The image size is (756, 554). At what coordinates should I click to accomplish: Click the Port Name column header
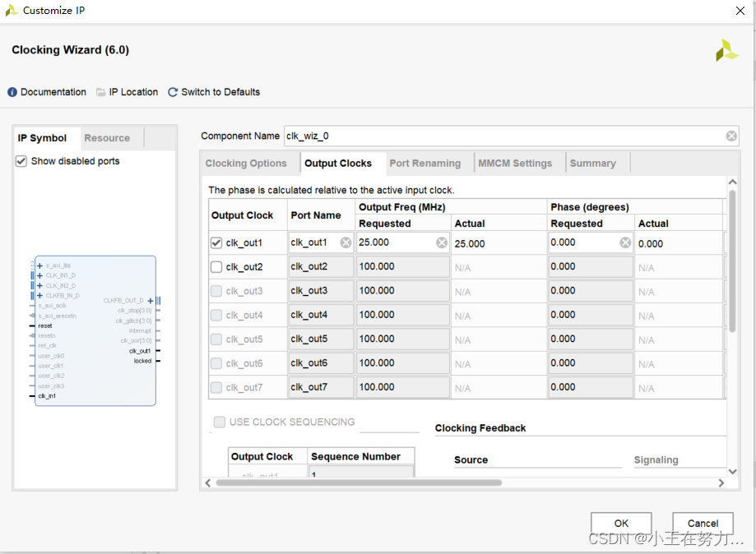click(316, 215)
